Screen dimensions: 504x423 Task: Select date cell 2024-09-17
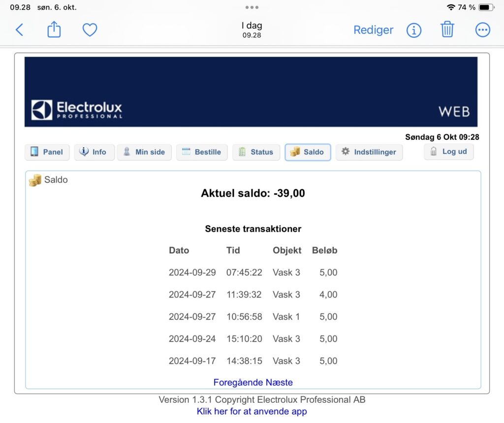(192, 361)
